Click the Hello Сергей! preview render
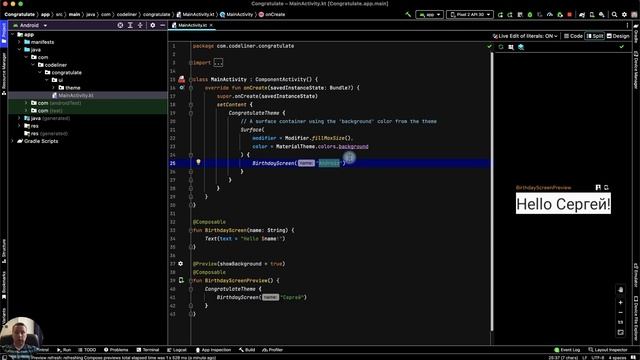Image resolution: width=640 pixels, height=360 pixels. [563, 204]
